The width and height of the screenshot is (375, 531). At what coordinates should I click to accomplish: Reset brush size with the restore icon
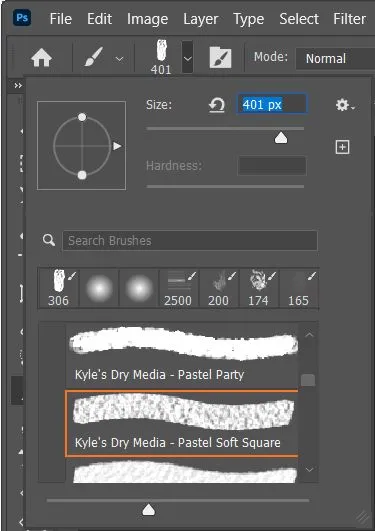click(x=217, y=105)
